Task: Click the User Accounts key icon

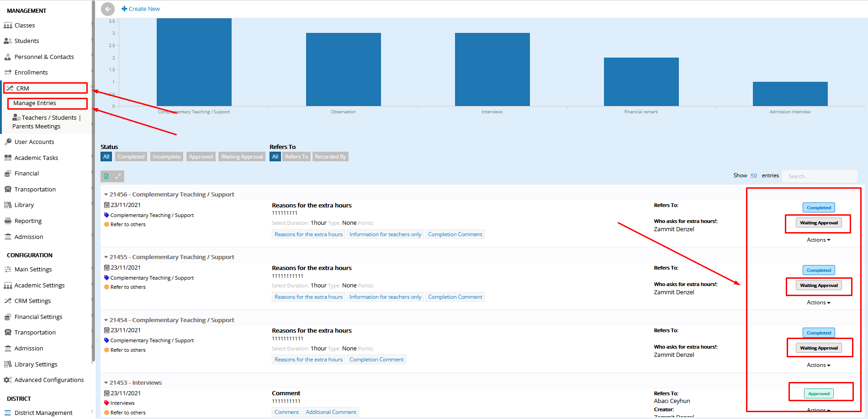Action: [8, 142]
